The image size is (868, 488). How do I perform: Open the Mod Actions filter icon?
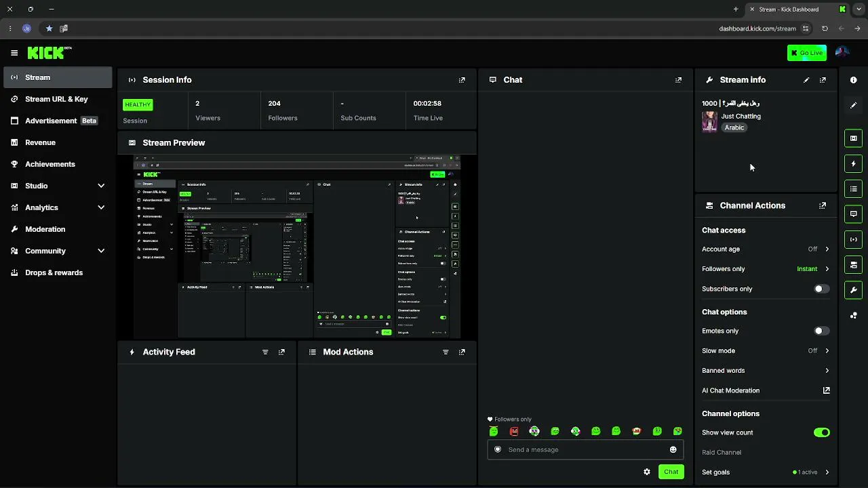(446, 352)
